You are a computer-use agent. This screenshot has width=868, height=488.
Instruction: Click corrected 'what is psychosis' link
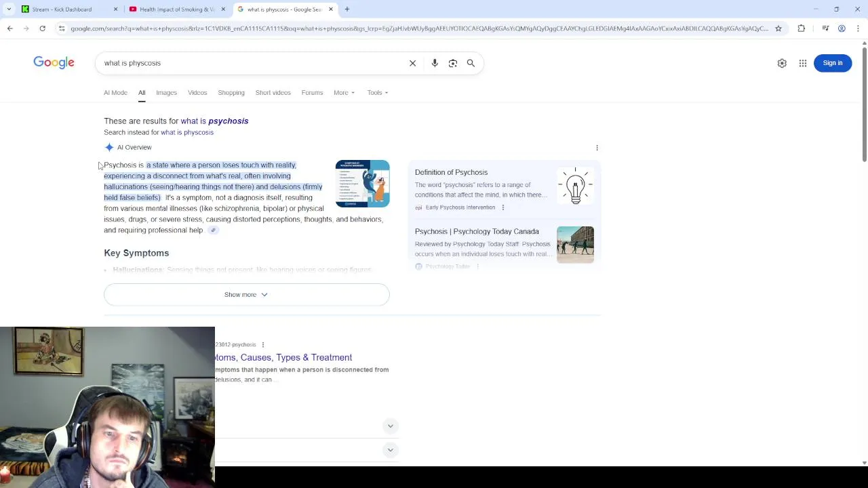click(214, 121)
